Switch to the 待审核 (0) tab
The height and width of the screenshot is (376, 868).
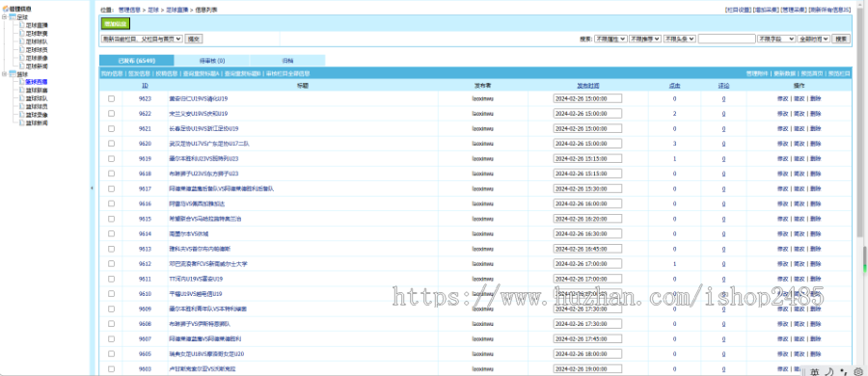(x=212, y=61)
